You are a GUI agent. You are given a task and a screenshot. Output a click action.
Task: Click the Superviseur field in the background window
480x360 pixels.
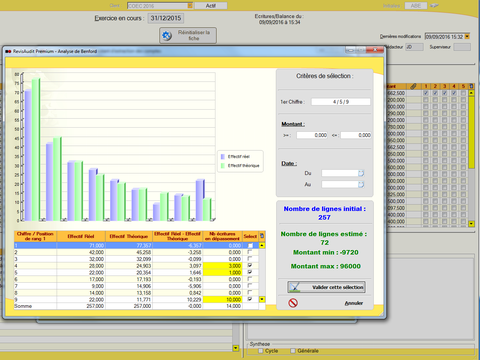click(462, 47)
